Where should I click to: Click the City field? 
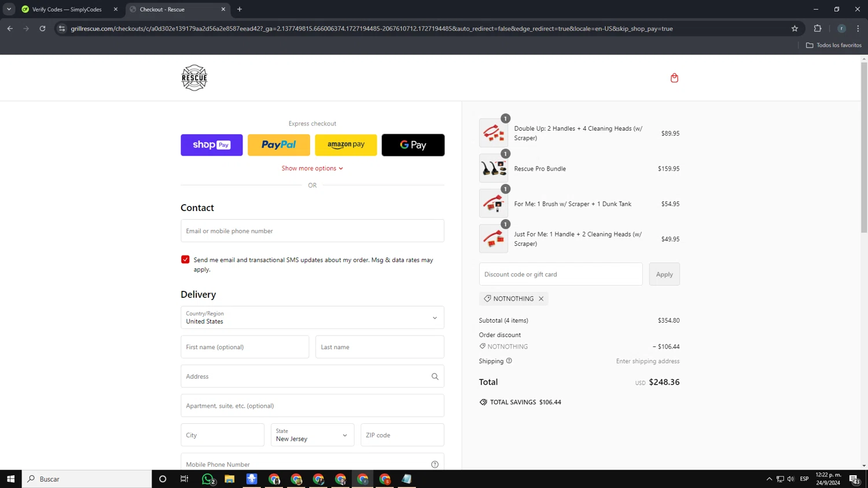tap(223, 435)
